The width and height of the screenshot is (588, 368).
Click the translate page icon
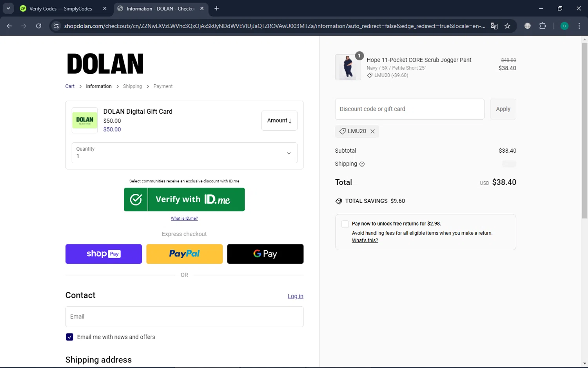(494, 26)
